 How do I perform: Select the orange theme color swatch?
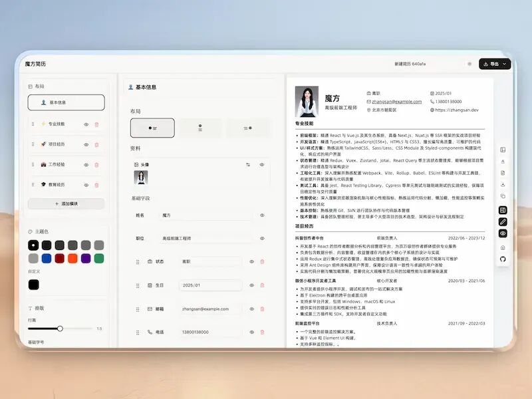tap(72, 259)
